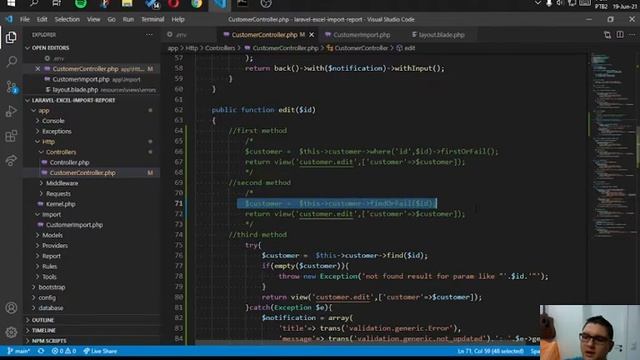
Task: Open Spotify from the taskbar
Action: tap(81, 3)
